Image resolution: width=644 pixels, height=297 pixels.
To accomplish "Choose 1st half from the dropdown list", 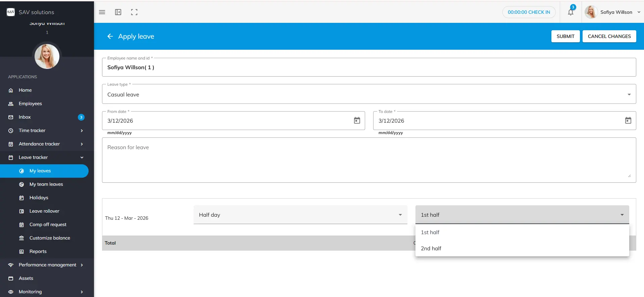I will pyautogui.click(x=430, y=232).
